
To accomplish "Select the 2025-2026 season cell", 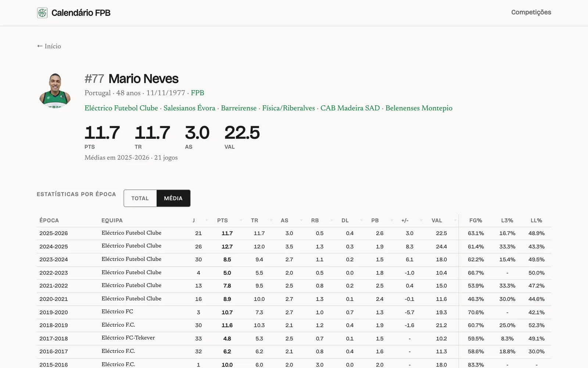I will tap(54, 233).
